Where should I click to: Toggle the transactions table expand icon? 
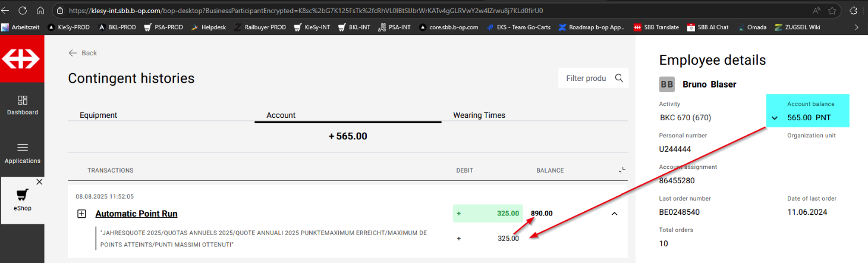click(622, 171)
